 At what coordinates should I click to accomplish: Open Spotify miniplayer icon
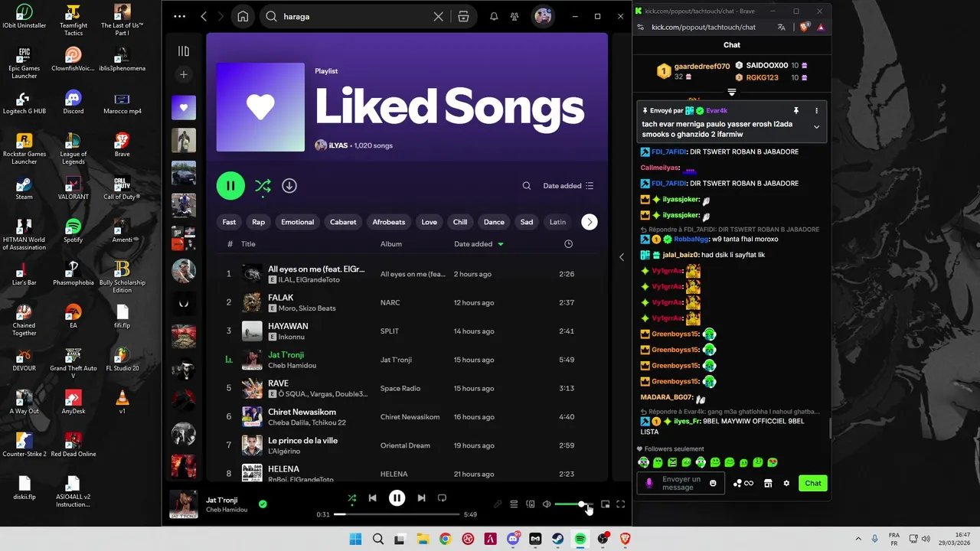[605, 504]
